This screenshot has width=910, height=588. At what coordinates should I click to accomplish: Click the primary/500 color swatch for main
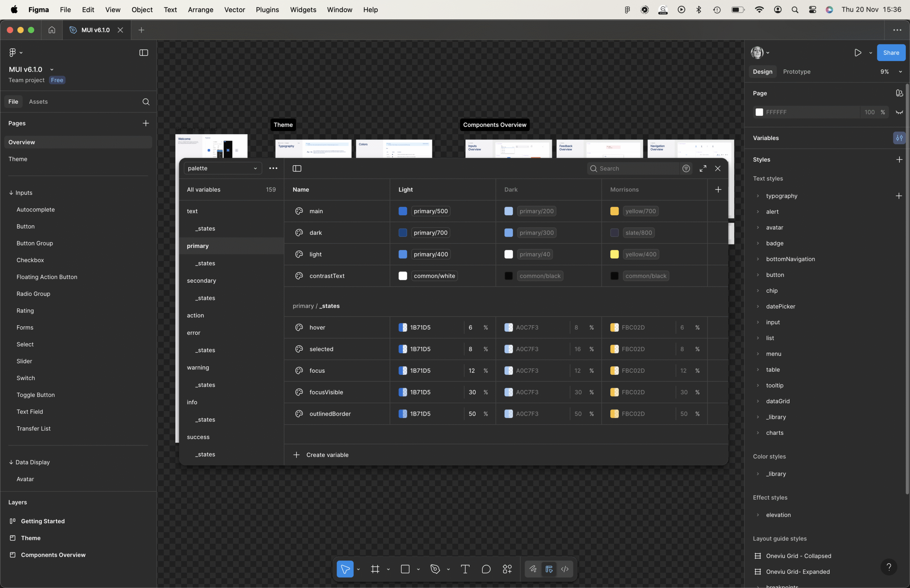[x=403, y=211]
